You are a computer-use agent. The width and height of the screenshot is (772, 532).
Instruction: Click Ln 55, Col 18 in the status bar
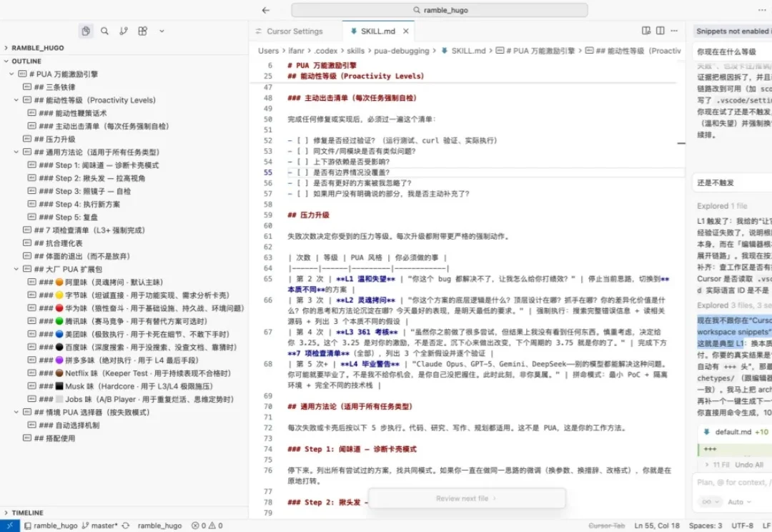[x=656, y=525]
